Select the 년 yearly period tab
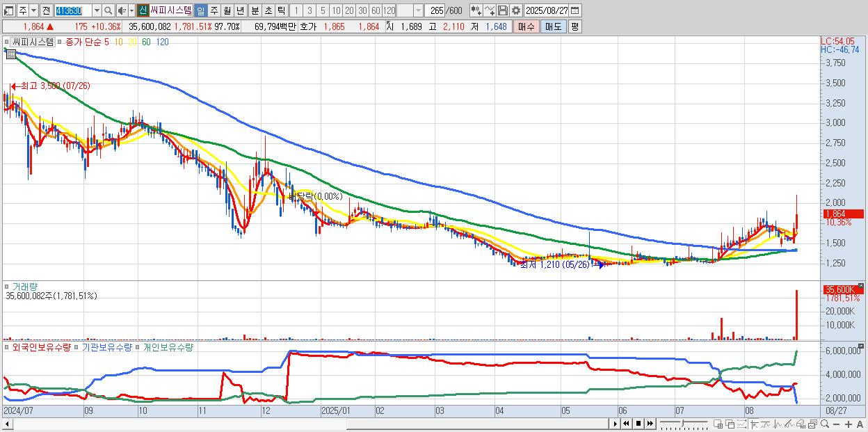Image resolution: width=868 pixels, height=432 pixels. [x=240, y=10]
